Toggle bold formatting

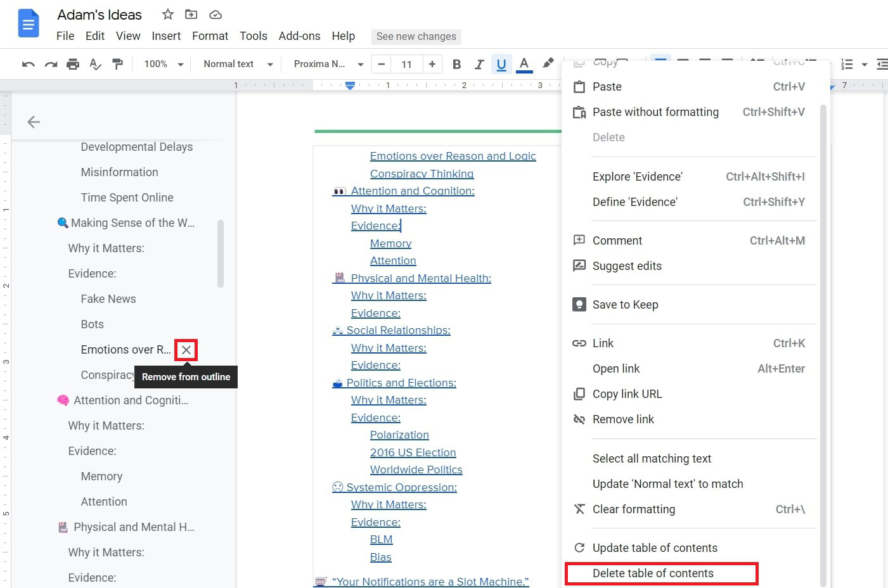pos(456,64)
